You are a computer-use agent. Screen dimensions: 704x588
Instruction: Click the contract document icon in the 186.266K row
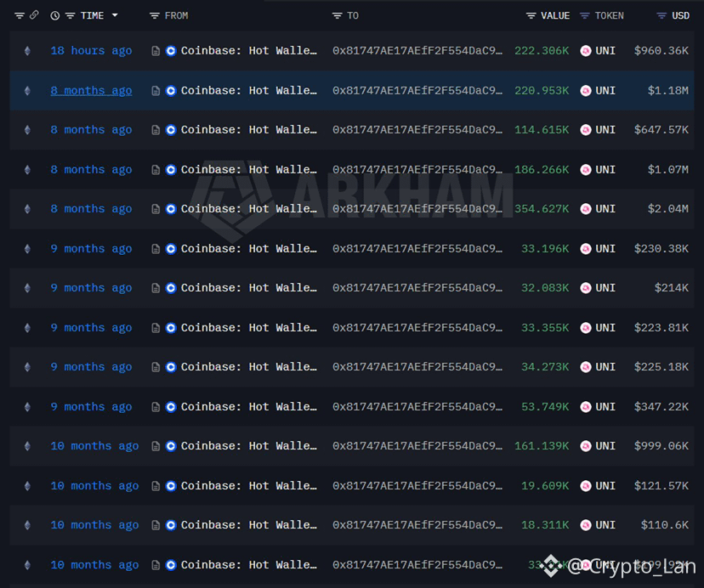coord(156,170)
